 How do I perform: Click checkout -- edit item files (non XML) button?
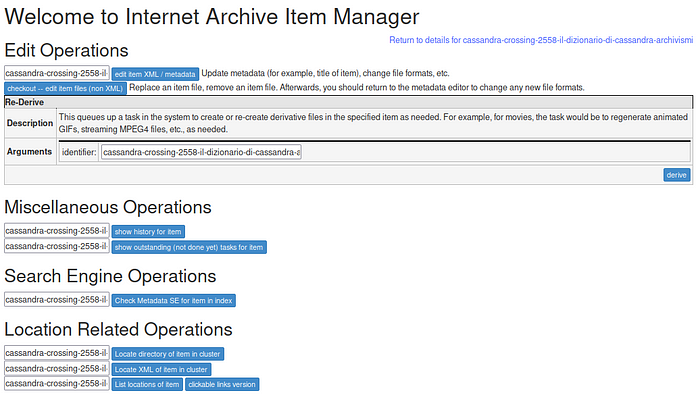tap(65, 88)
